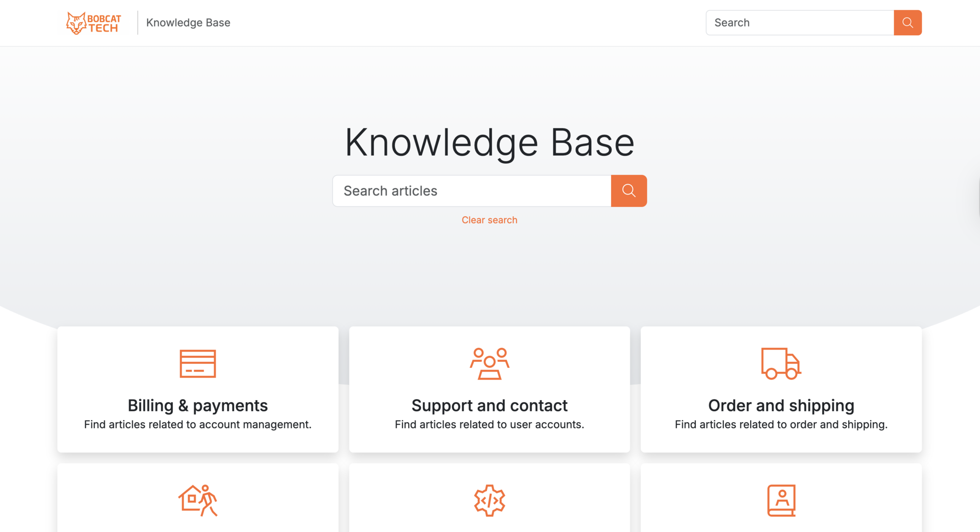Open the Order and shipping category title

pos(781,405)
